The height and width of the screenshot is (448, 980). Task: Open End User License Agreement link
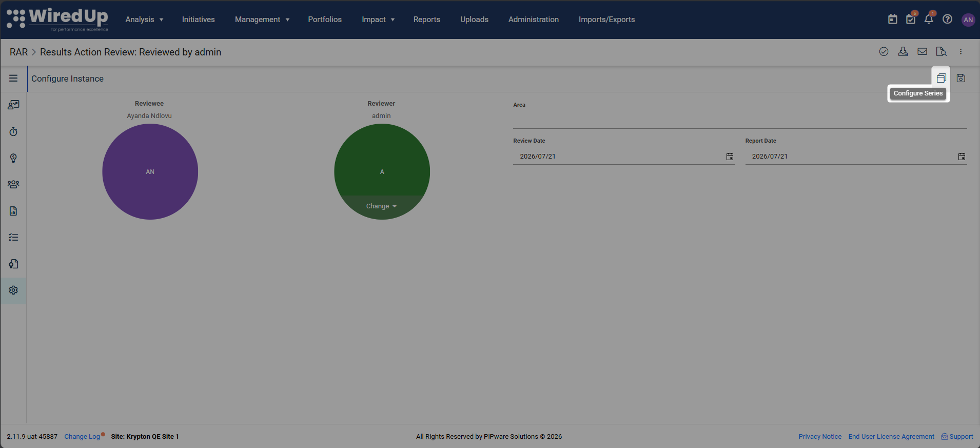point(891,437)
